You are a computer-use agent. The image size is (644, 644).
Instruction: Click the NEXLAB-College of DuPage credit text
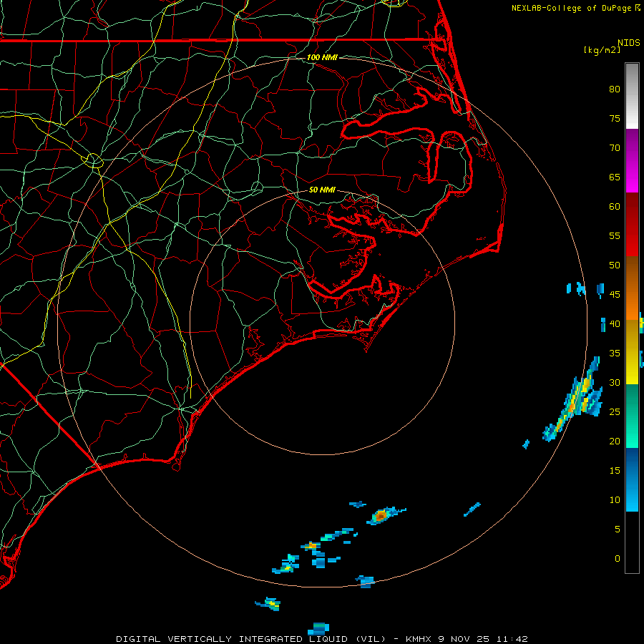coord(571,8)
